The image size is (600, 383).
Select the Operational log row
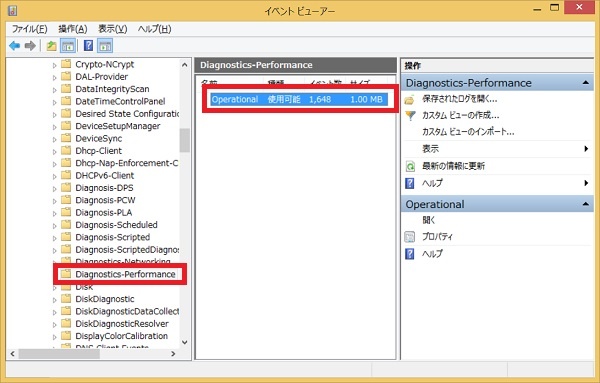[x=299, y=99]
